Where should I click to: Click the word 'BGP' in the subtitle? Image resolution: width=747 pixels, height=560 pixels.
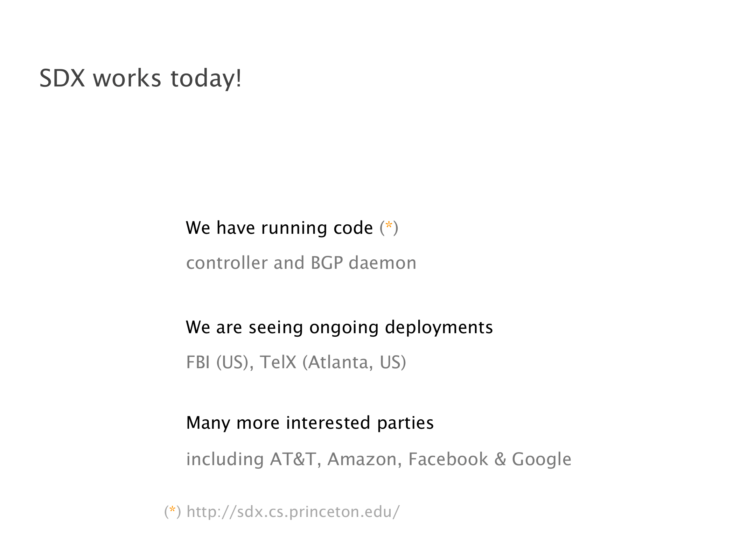point(326,263)
